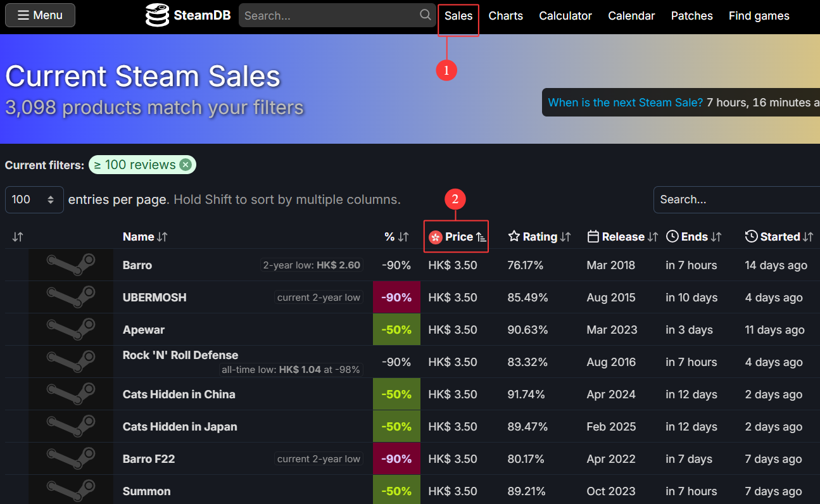This screenshot has width=820, height=504.
Task: Toggle the Price column sort order
Action: (x=481, y=237)
